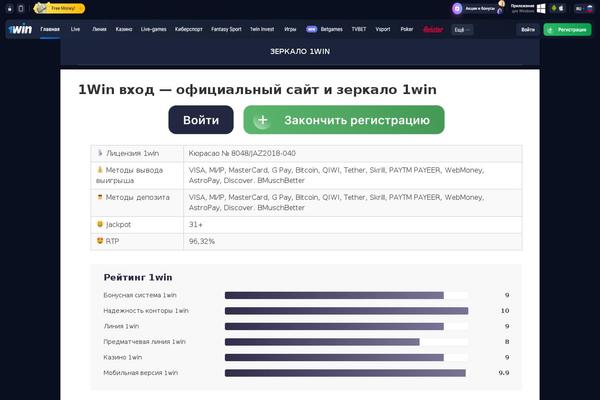This screenshot has height=400, width=600.
Task: Open the Казино section
Action: (x=124, y=29)
